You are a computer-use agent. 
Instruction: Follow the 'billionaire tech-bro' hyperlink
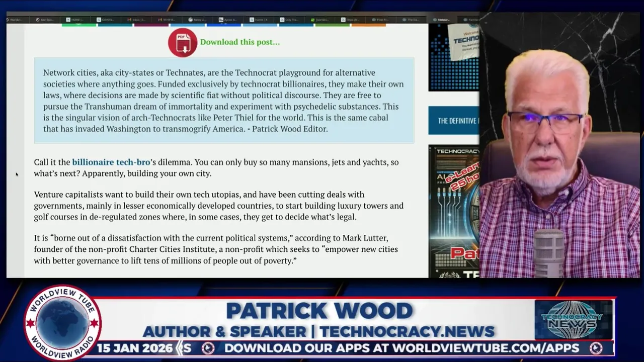(x=111, y=162)
